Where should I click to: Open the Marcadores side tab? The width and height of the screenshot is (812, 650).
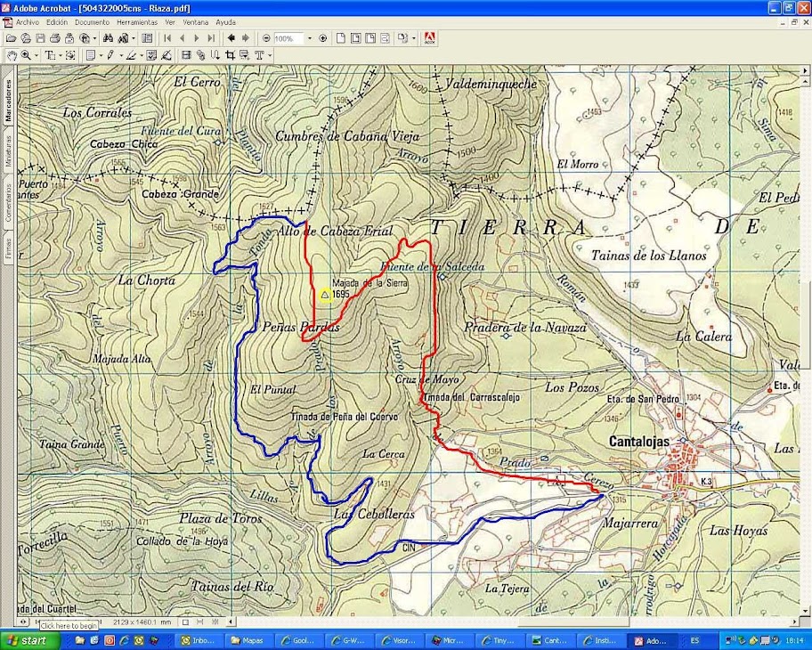coord(8,101)
